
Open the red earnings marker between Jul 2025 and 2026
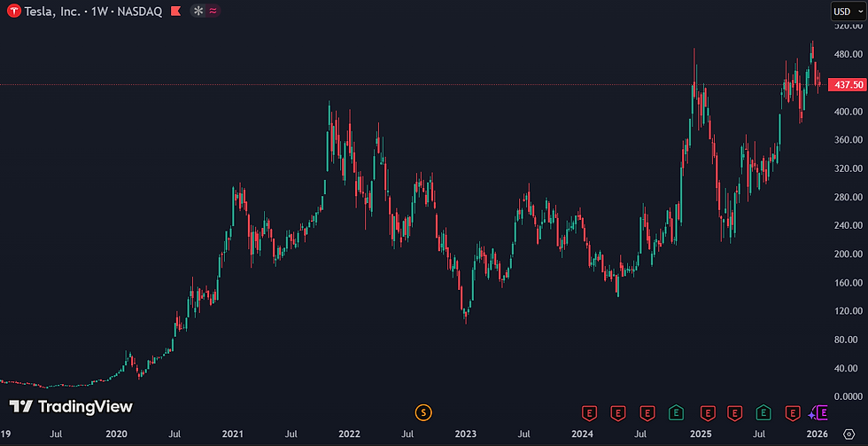tap(794, 412)
